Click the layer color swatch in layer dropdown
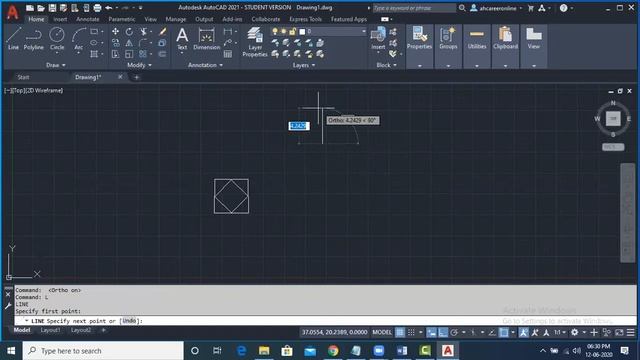Screen dimensions: 640x360 click(x=302, y=31)
